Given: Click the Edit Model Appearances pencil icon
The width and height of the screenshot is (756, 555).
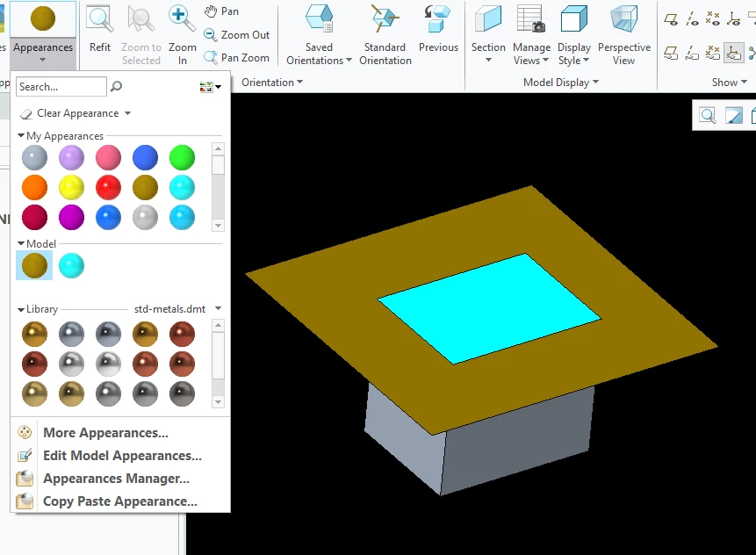Looking at the screenshot, I should pos(25,456).
